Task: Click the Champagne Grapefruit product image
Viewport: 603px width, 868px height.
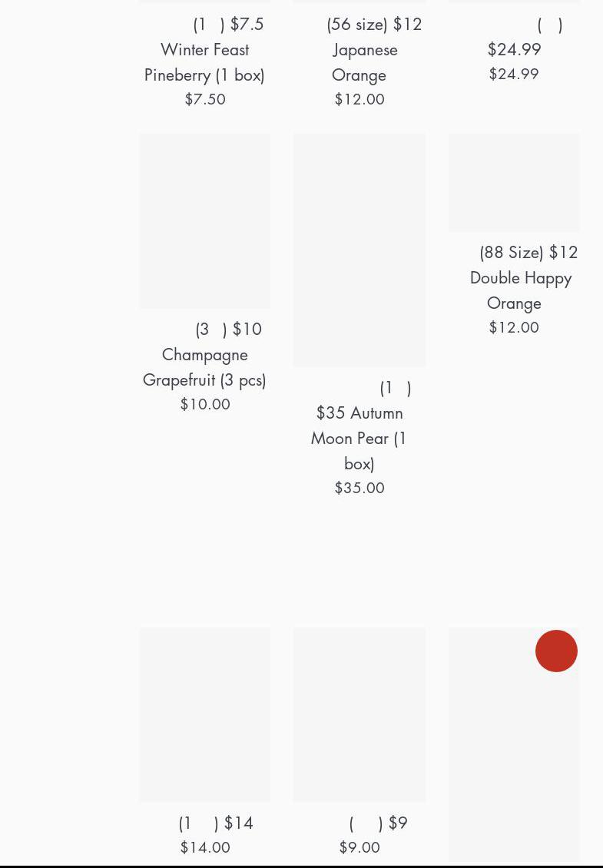Action: [x=205, y=221]
